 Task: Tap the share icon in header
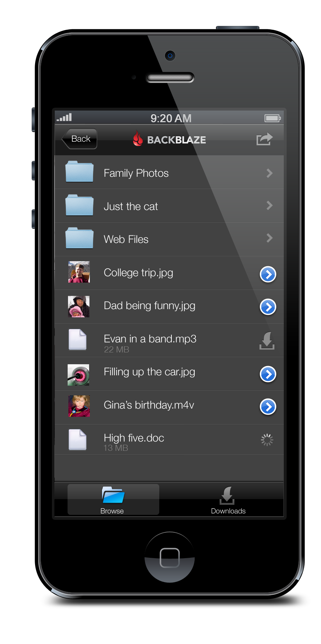coord(264,139)
